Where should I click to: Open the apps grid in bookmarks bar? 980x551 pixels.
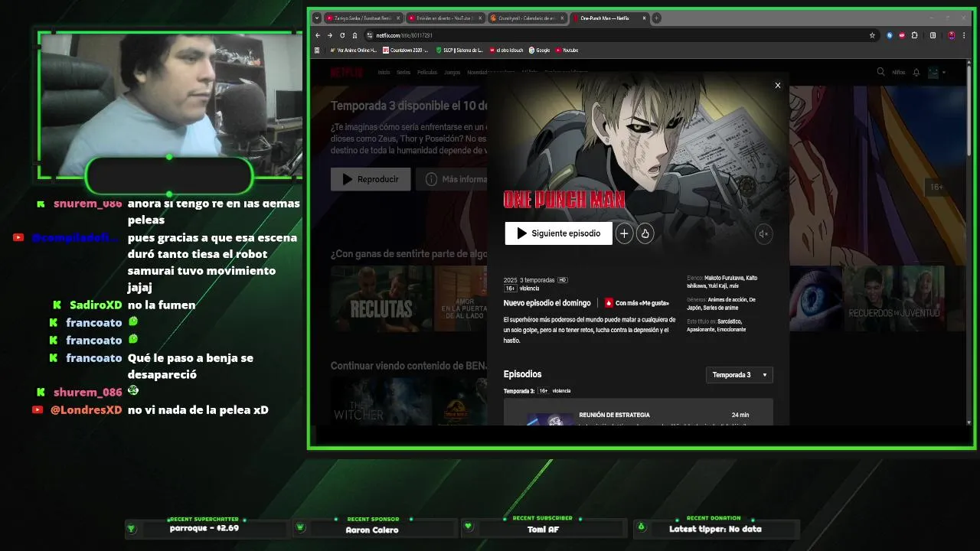[317, 51]
